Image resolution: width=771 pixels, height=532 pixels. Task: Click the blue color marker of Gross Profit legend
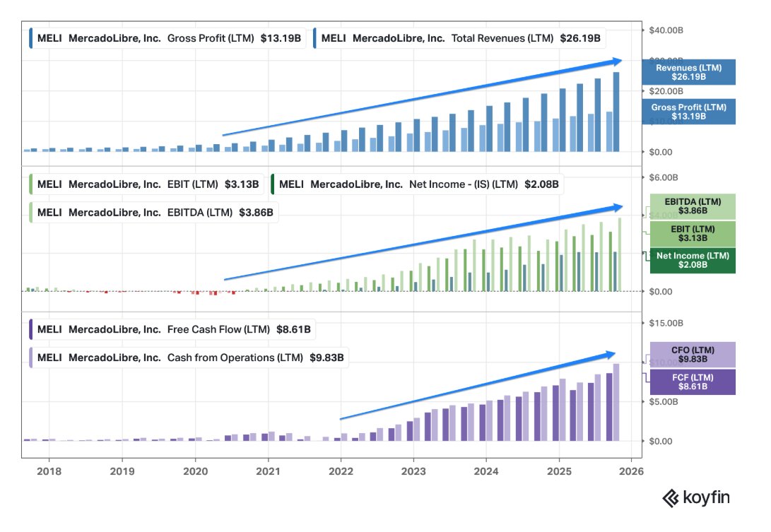click(30, 38)
